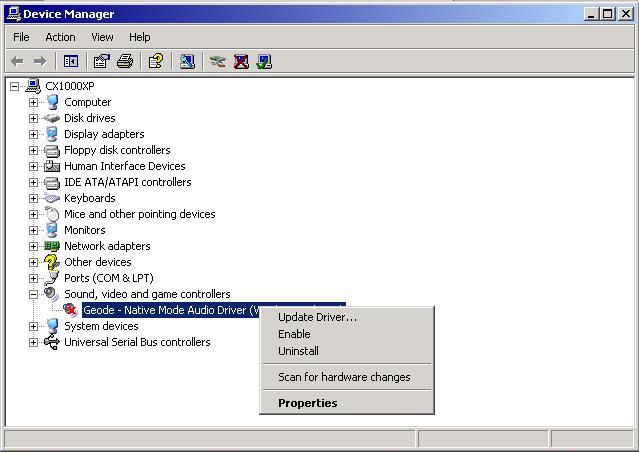Viewport: 639px width, 452px height.
Task: Click the yellow question mark Other devices icon
Action: tap(52, 262)
